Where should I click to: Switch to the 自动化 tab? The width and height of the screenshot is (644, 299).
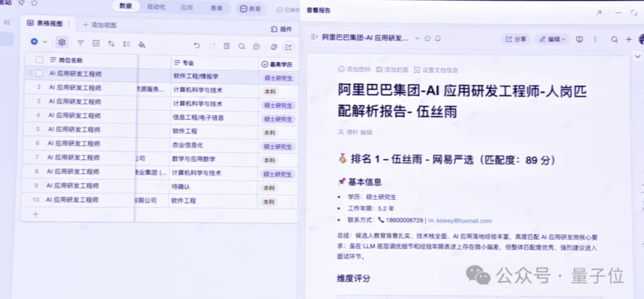[156, 7]
